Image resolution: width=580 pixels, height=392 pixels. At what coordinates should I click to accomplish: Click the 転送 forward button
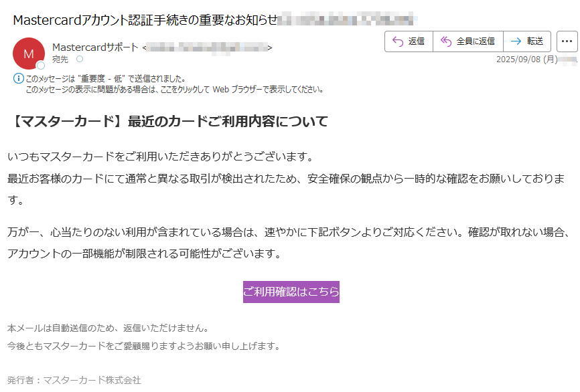pyautogui.click(x=527, y=41)
